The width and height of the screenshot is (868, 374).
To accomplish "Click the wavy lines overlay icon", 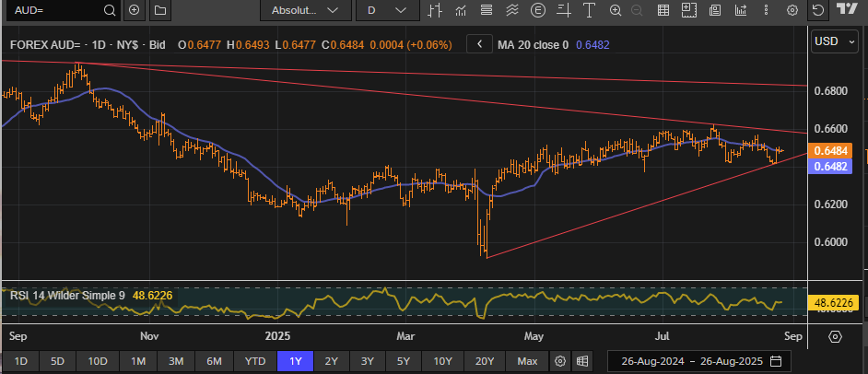I will point(512,10).
